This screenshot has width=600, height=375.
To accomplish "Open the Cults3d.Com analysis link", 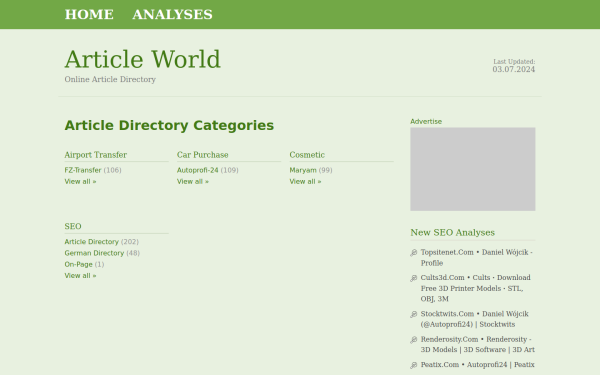I will click(475, 288).
